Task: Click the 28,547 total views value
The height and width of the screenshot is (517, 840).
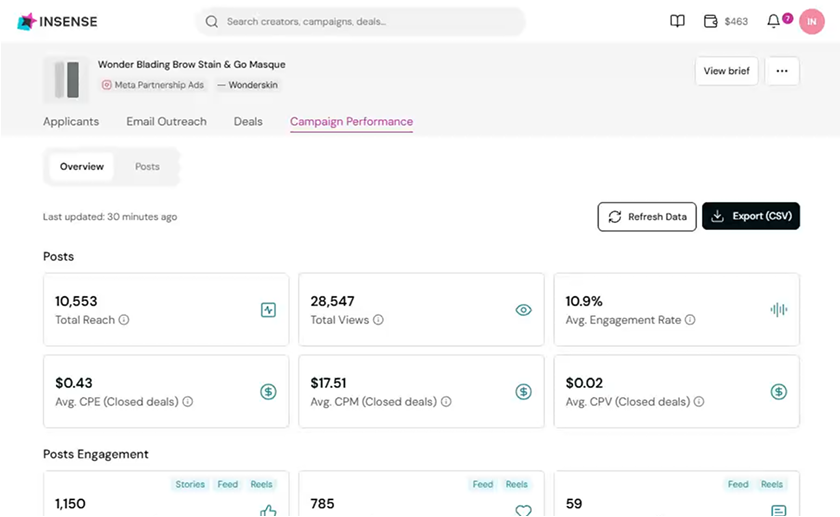Action: click(x=332, y=301)
